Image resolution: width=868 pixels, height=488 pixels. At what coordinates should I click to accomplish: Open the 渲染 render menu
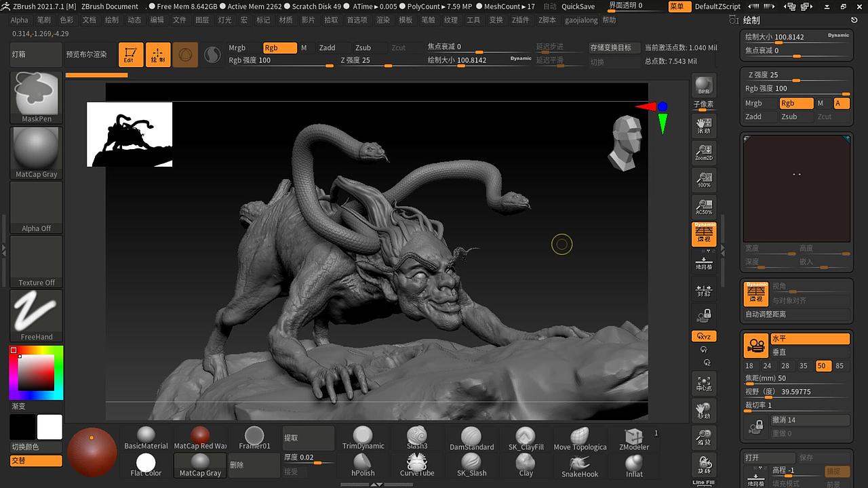point(383,20)
